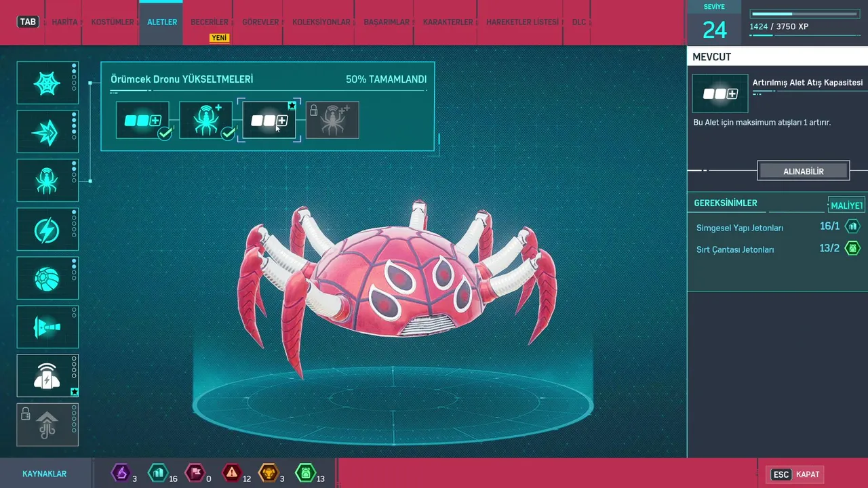Viewport: 868px width, 488px height.
Task: Click the purple resource token icon
Action: tap(121, 472)
